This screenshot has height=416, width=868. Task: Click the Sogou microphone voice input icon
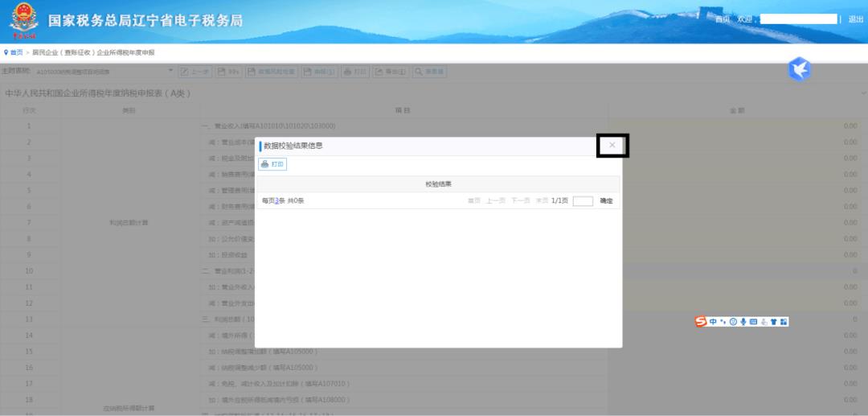point(743,322)
